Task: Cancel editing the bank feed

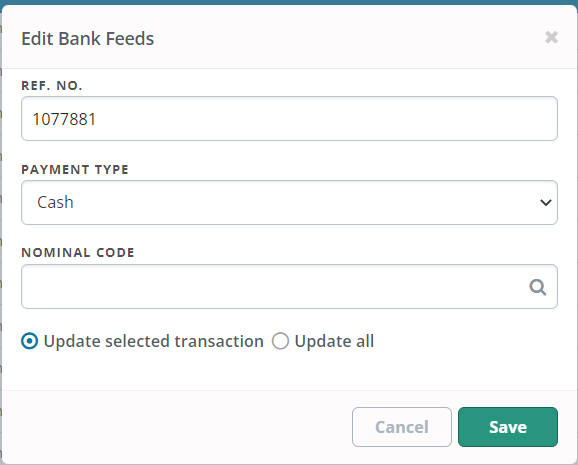Action: tap(402, 427)
